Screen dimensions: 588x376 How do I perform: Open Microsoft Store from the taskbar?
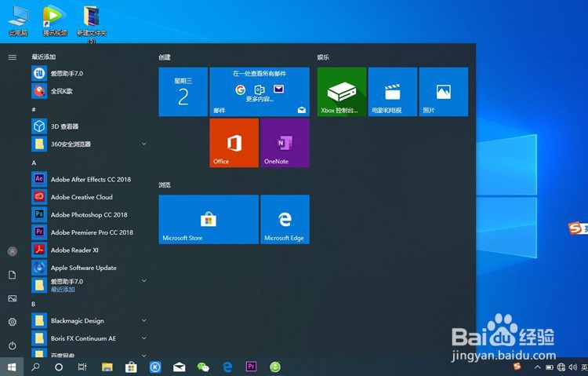click(131, 367)
